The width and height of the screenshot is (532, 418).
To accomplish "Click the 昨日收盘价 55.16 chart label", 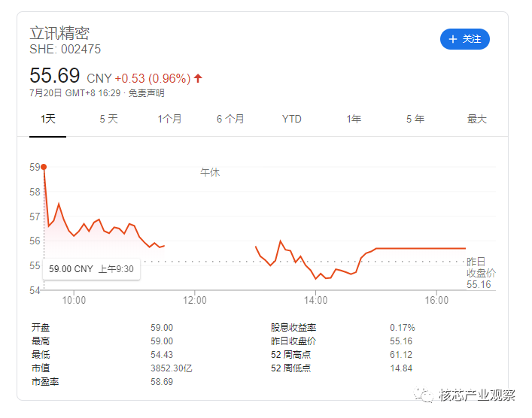I will click(481, 273).
